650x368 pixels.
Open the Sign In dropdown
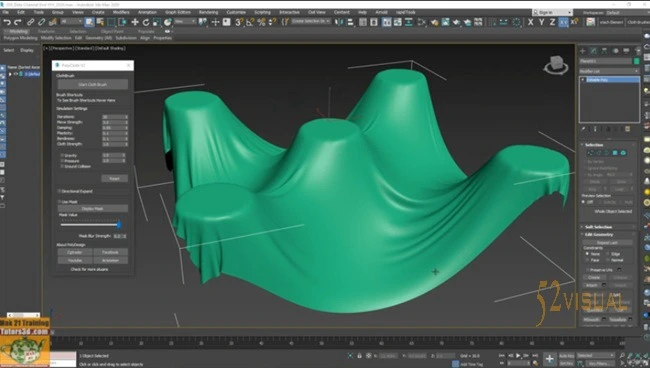point(553,12)
